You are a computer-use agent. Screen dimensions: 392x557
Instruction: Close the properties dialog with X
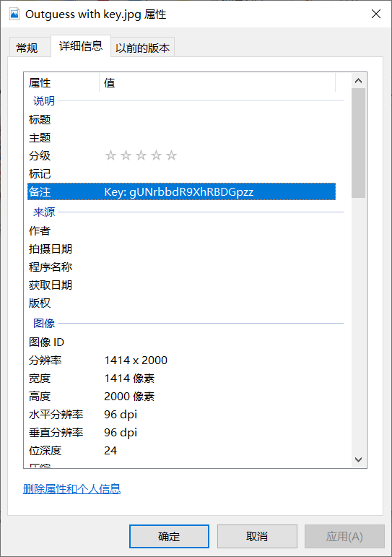(x=376, y=14)
